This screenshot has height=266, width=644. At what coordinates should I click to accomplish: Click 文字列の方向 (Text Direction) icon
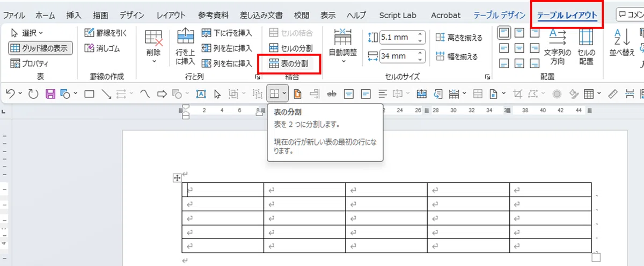(558, 47)
